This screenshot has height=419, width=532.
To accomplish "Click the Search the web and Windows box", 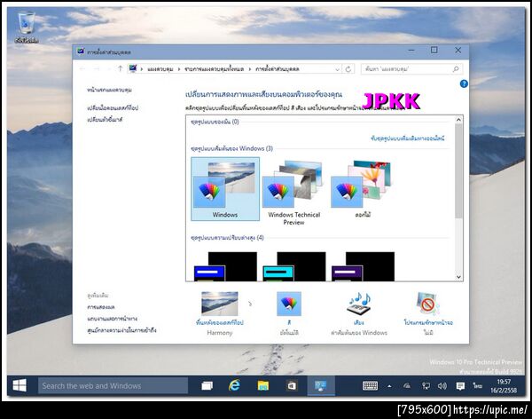I will (x=113, y=385).
